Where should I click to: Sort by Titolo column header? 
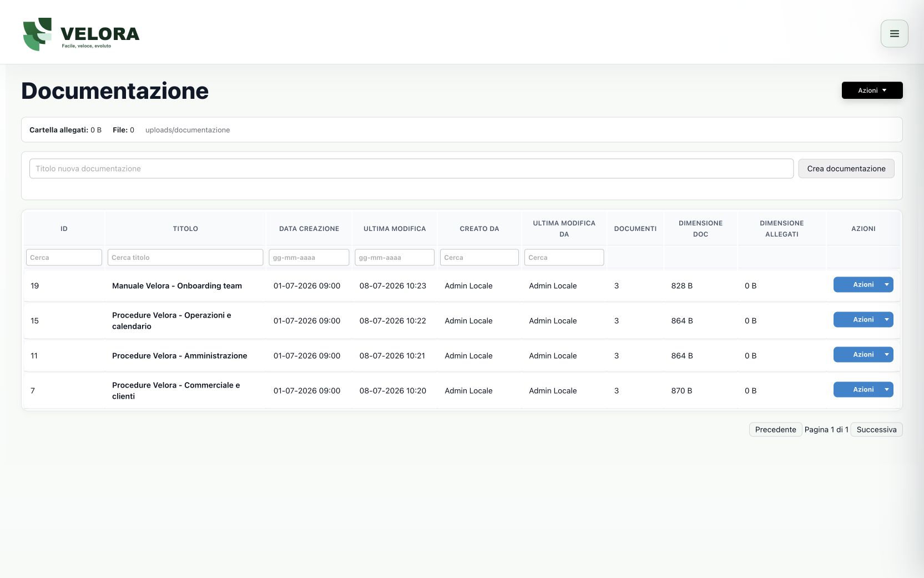185,229
